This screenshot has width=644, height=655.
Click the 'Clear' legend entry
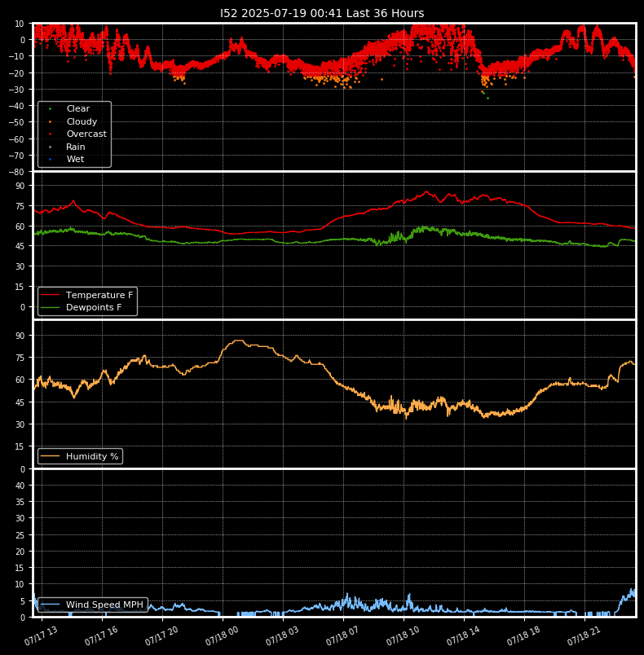pos(78,108)
